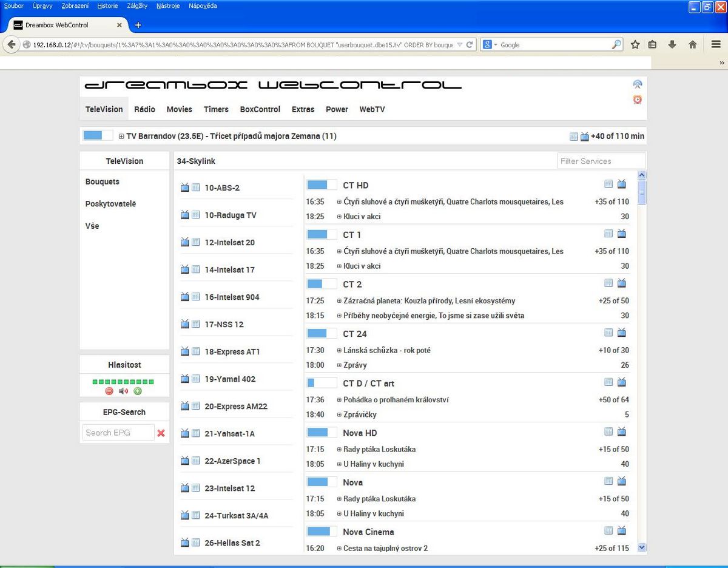Click the Filter Services input field

601,161
